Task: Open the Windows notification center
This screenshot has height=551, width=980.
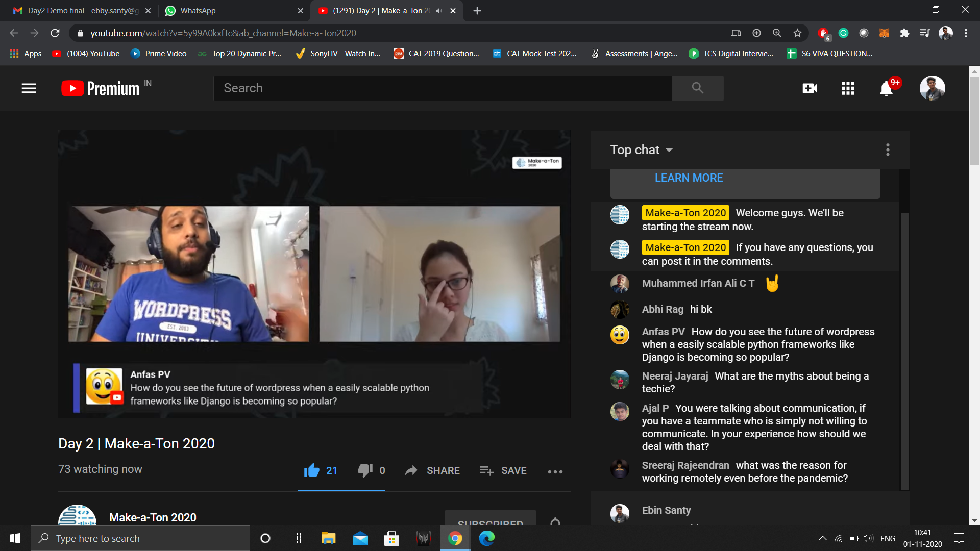Action: [959, 538]
